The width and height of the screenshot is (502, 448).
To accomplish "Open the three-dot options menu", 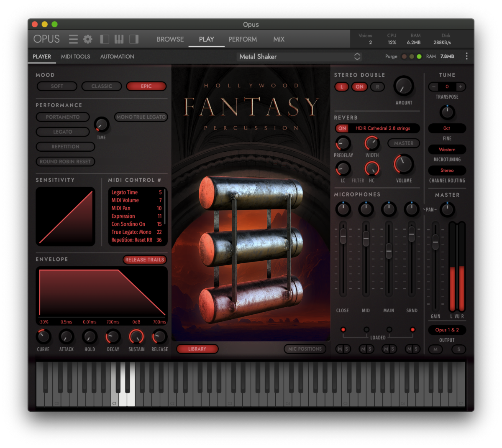I will [x=467, y=56].
